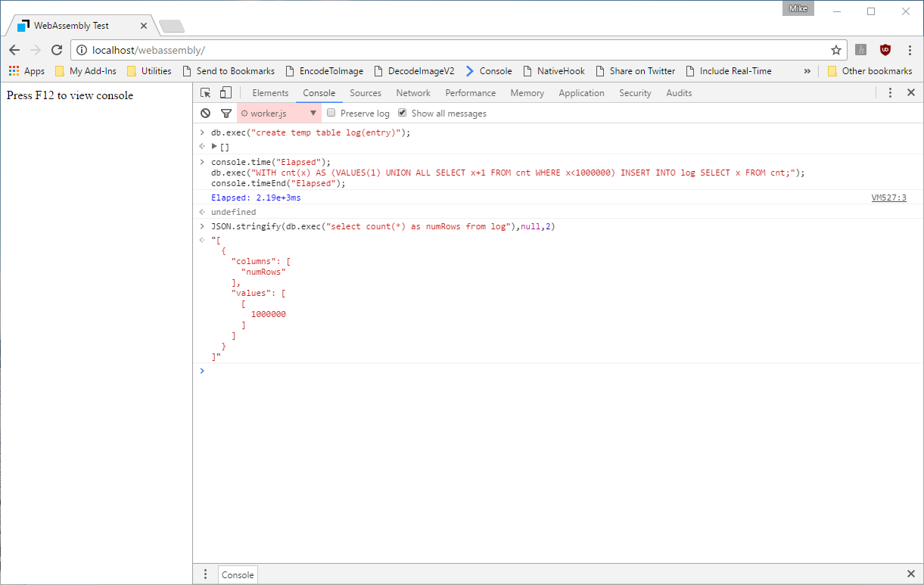Reload the page with the refresh icon

[x=57, y=50]
